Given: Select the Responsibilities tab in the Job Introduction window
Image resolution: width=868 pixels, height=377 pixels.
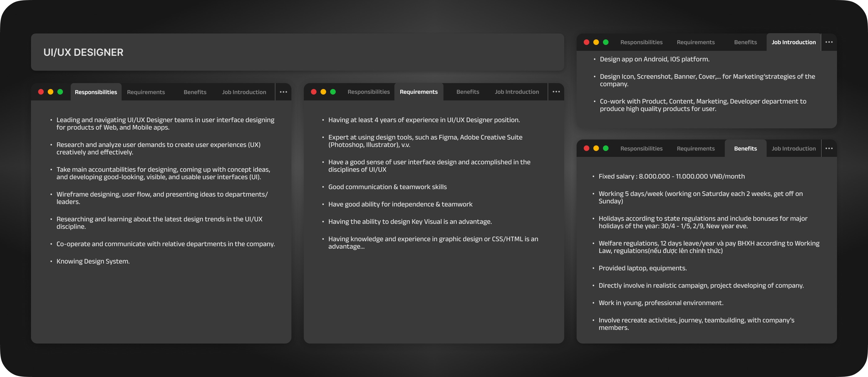Looking at the screenshot, I should 641,42.
